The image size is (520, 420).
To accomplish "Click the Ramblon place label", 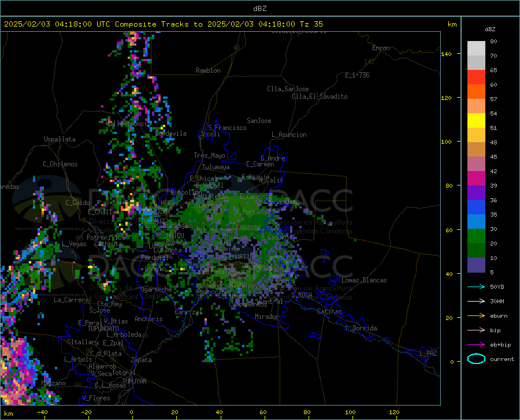I will (208, 70).
